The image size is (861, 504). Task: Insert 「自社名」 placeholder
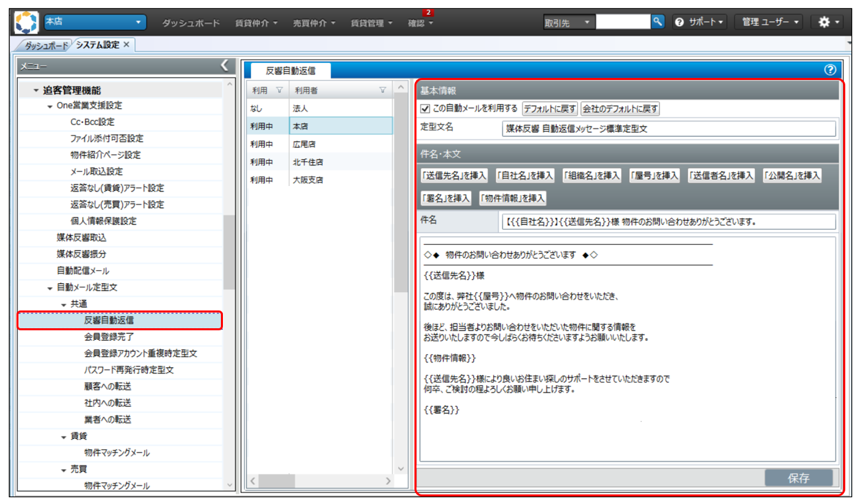[526, 176]
